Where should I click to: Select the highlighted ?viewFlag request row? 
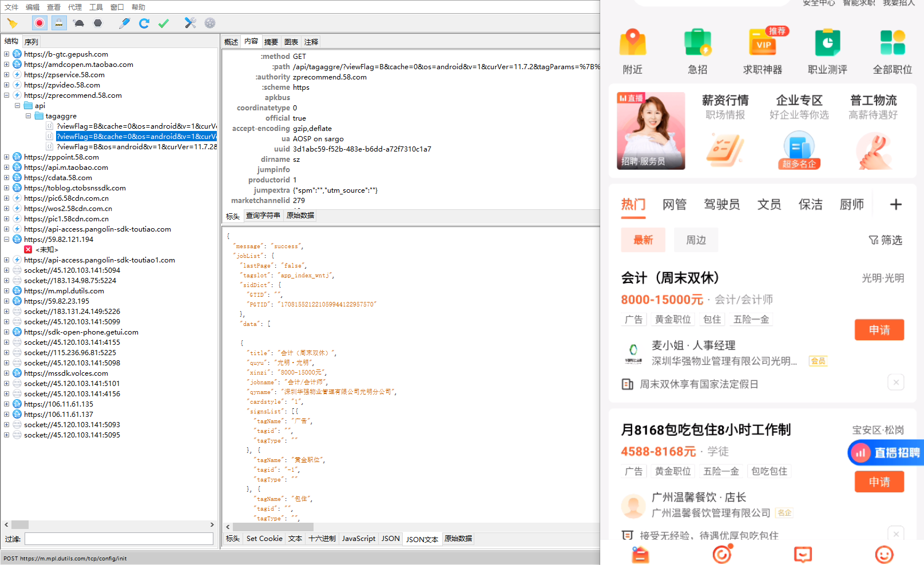[136, 137]
